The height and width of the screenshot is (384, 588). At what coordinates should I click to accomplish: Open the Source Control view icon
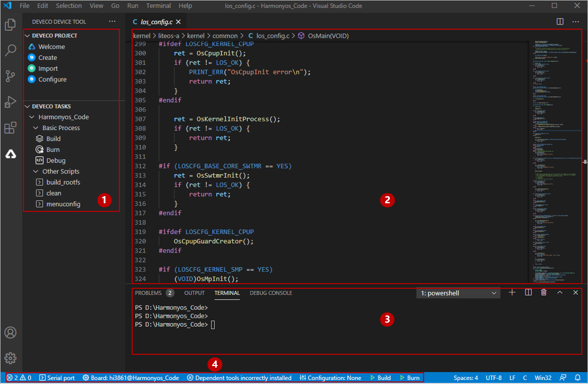pos(10,76)
